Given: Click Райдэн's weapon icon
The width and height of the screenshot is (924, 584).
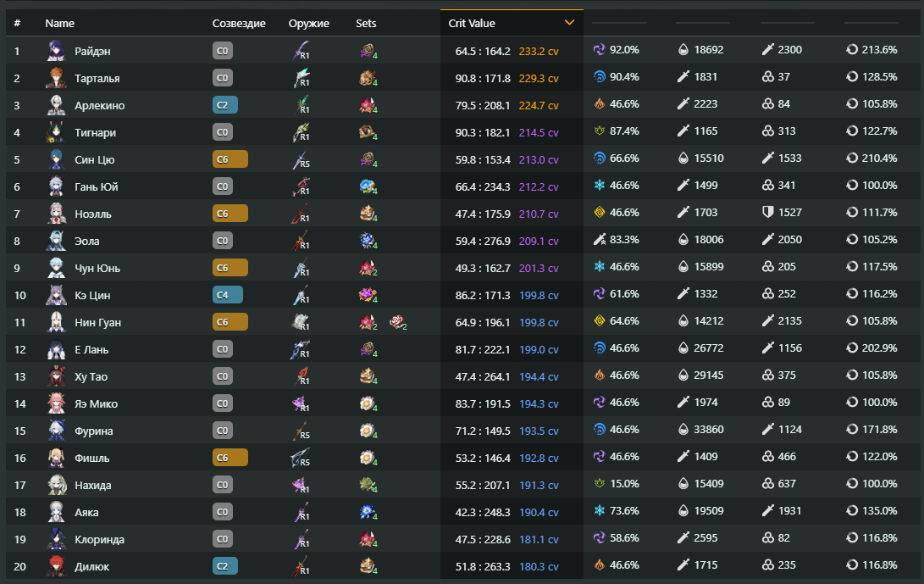Looking at the screenshot, I should pyautogui.click(x=301, y=50).
